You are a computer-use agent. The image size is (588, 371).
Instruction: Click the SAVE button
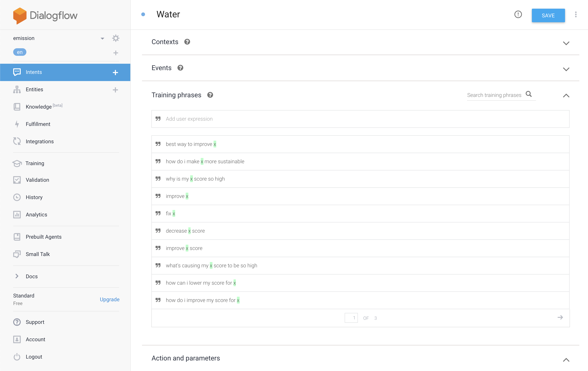point(548,15)
